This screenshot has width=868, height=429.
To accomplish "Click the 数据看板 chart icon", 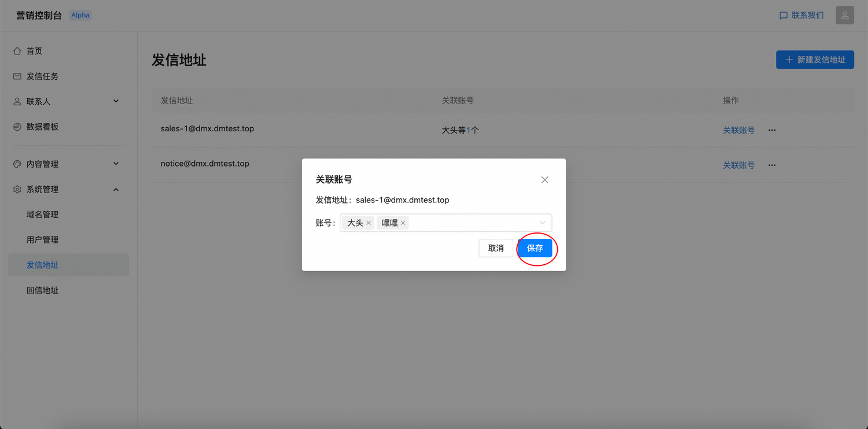I will 17,127.
